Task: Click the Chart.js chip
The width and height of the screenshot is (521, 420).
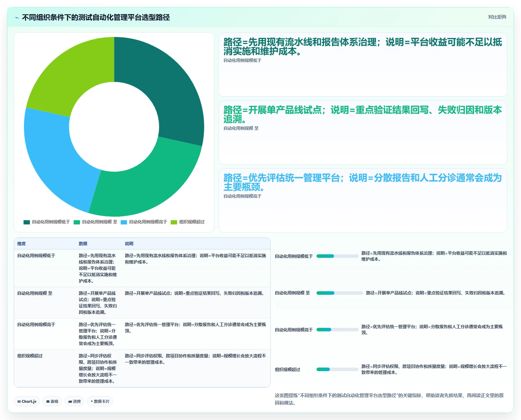Action: 27,401
